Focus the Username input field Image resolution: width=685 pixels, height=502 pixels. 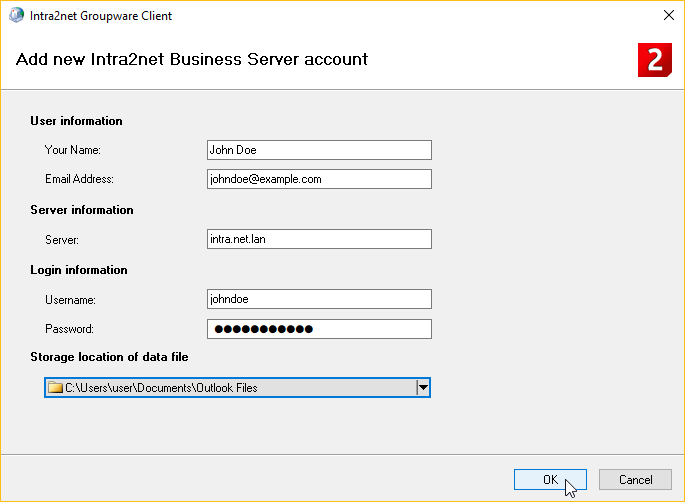click(319, 299)
